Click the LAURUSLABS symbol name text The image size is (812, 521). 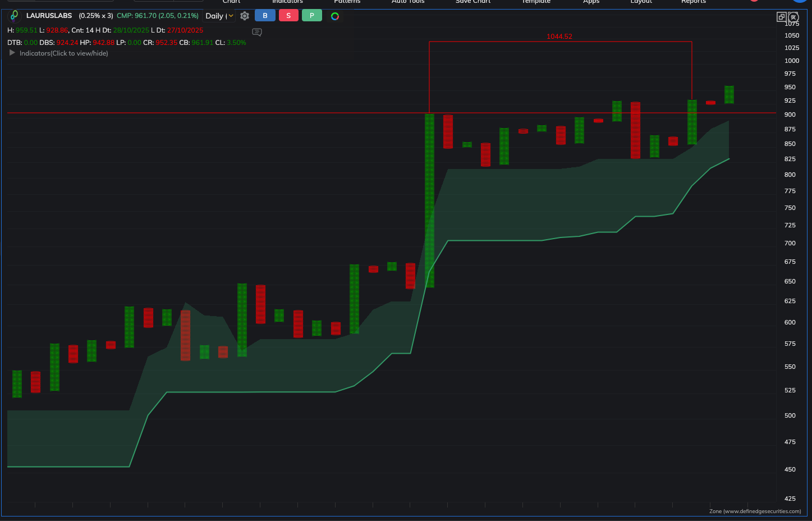pos(49,16)
